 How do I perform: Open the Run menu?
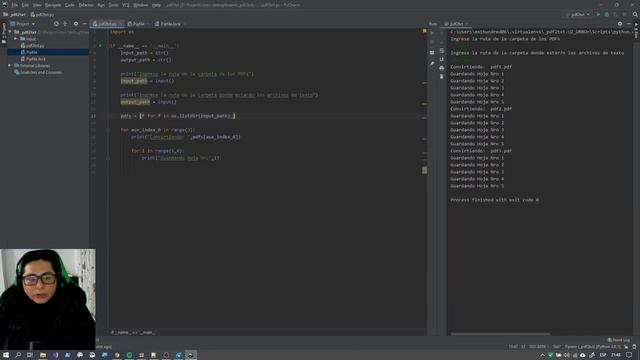pyautogui.click(x=101, y=5)
